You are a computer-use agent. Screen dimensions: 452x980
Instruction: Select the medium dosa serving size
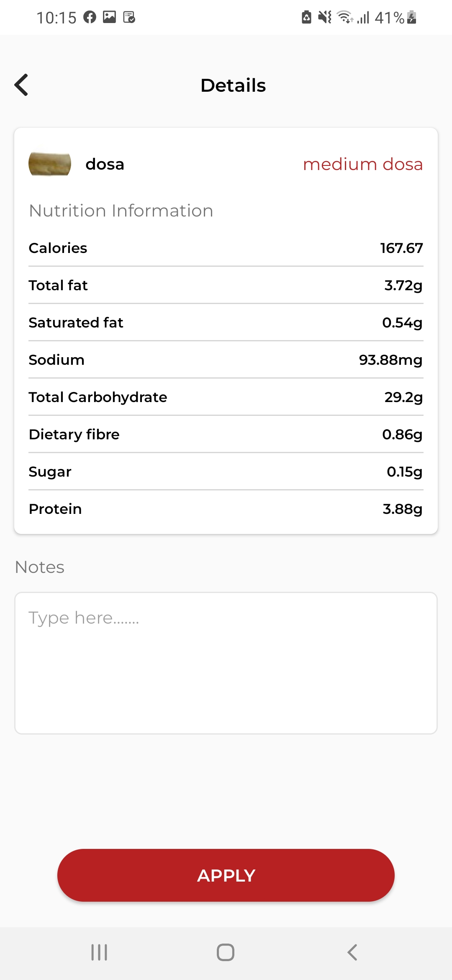pos(362,164)
